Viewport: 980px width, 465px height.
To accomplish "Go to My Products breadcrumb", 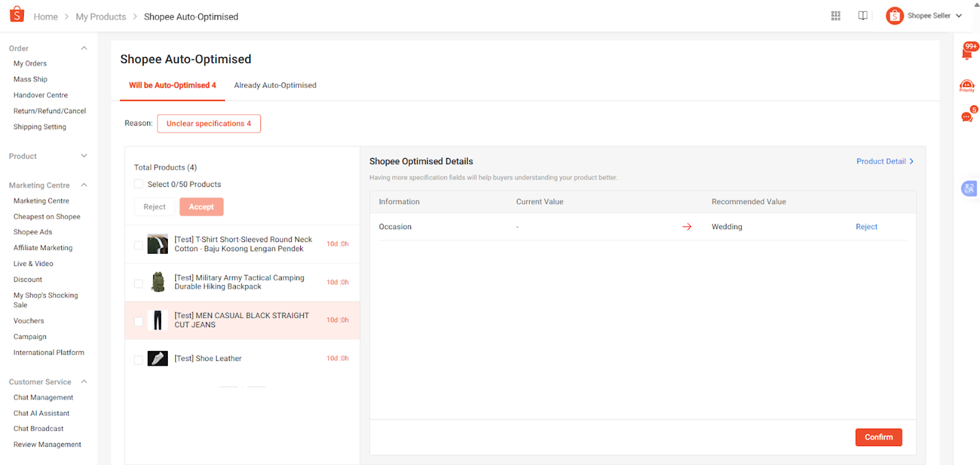I will [x=101, y=17].
